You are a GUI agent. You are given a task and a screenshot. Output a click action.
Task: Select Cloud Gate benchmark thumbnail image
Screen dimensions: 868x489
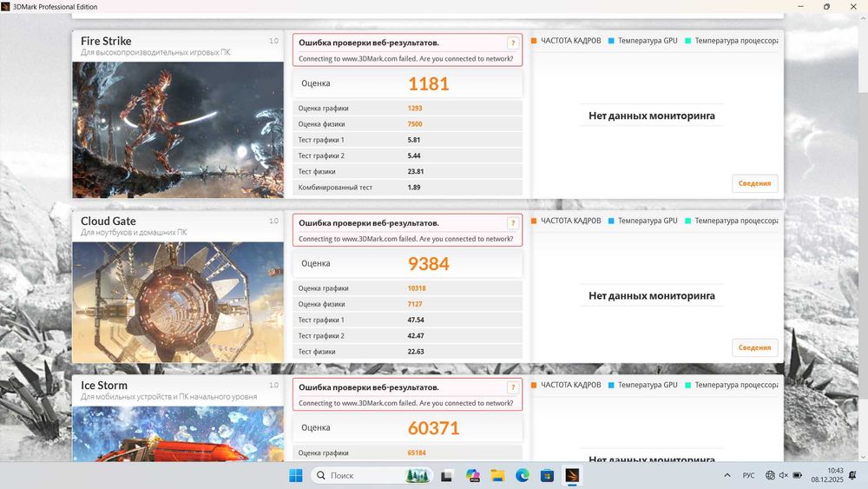click(x=178, y=302)
